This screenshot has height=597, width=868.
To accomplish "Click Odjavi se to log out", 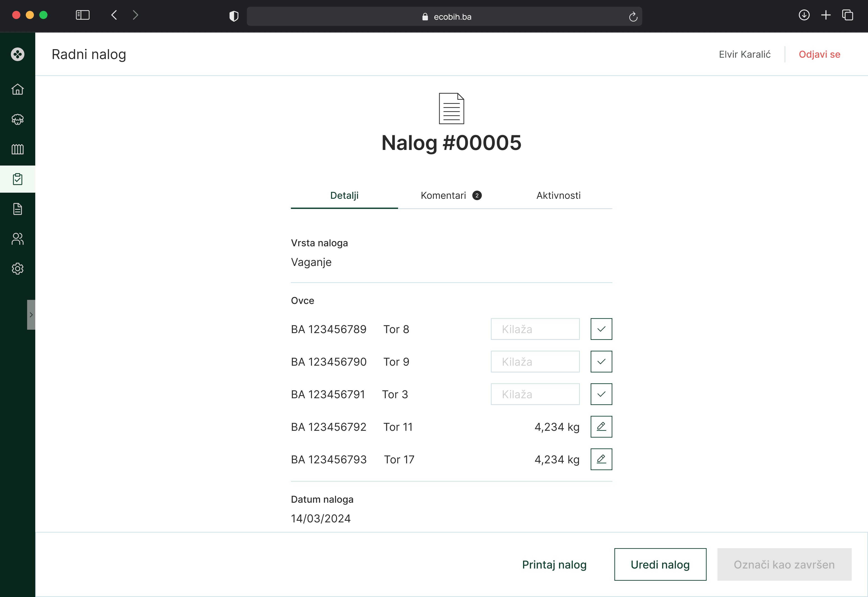I will pos(819,54).
